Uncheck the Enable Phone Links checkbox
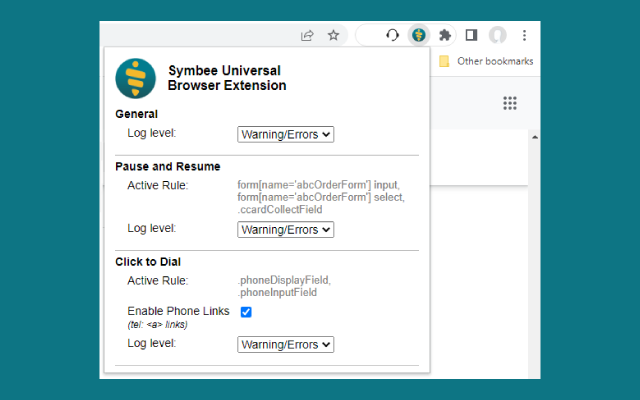640x400 pixels. [246, 312]
